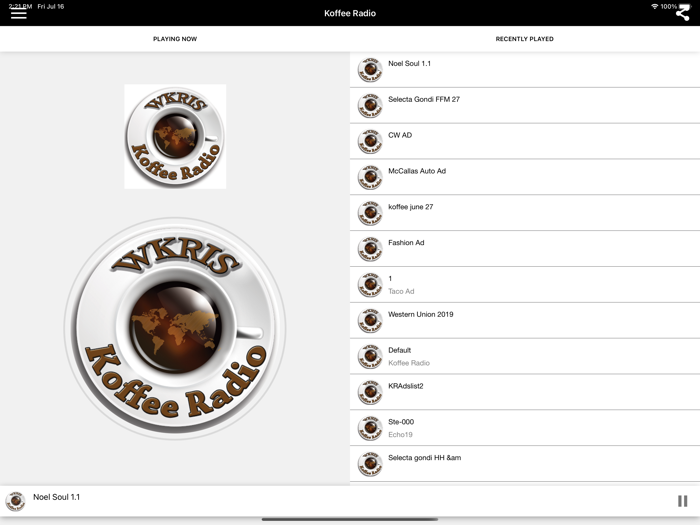Switch to the Recently Played tab
This screenshot has height=525, width=700.
[x=525, y=39]
